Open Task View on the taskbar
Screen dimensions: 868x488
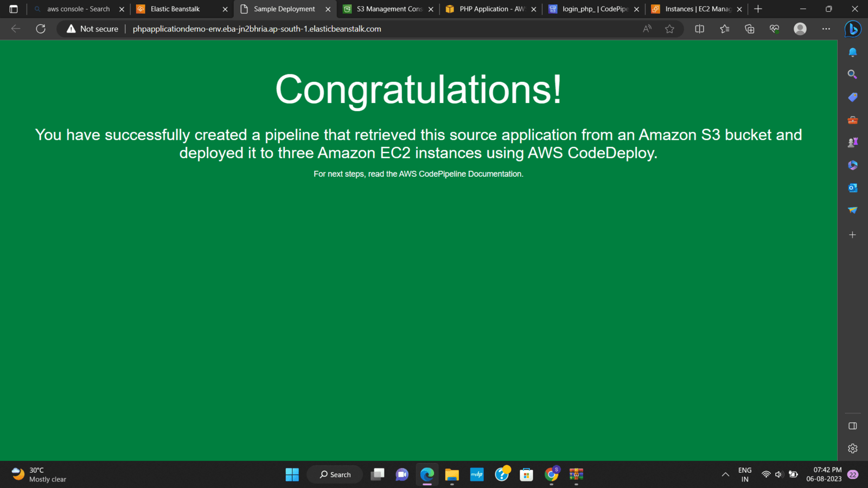pos(378,474)
